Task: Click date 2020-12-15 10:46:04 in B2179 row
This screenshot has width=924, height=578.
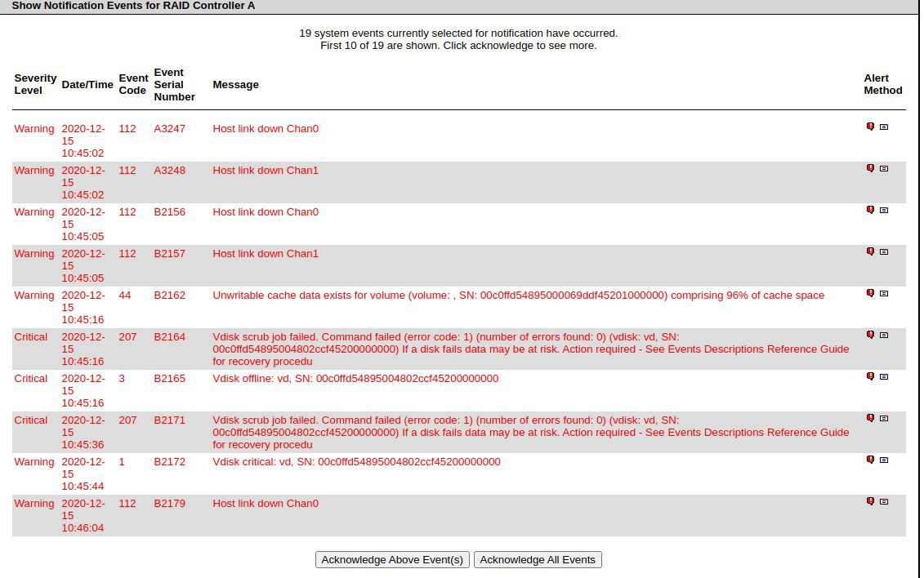Action: [x=83, y=516]
